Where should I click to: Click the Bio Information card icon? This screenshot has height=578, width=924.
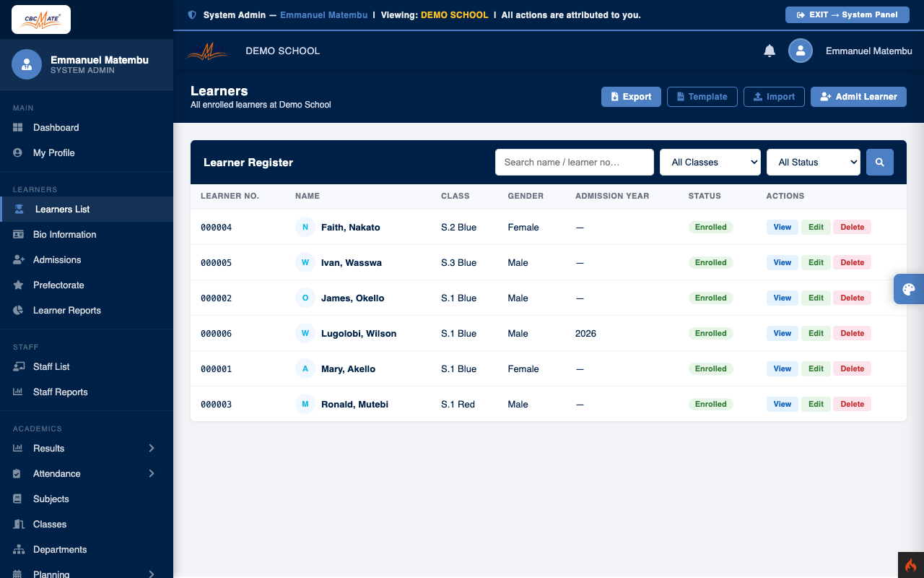pos(18,234)
